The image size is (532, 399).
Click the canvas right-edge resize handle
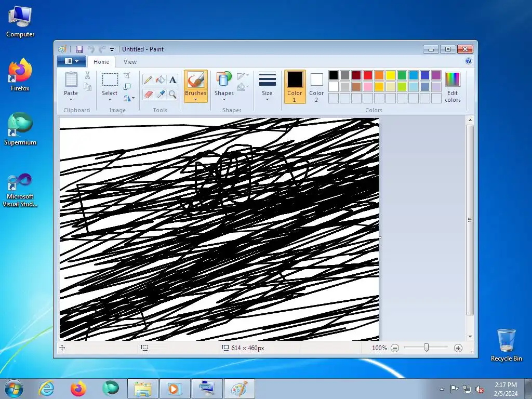380,237
